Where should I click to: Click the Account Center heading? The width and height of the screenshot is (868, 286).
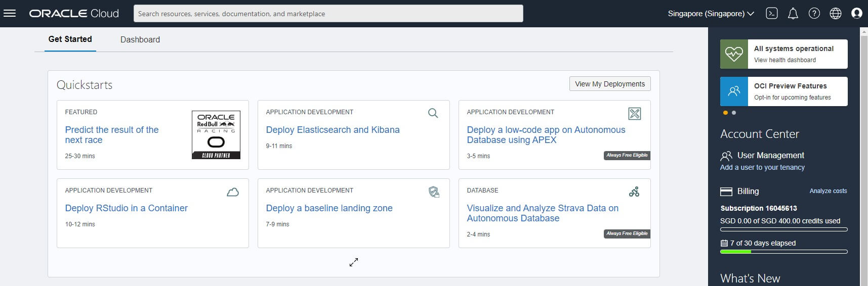click(x=760, y=134)
